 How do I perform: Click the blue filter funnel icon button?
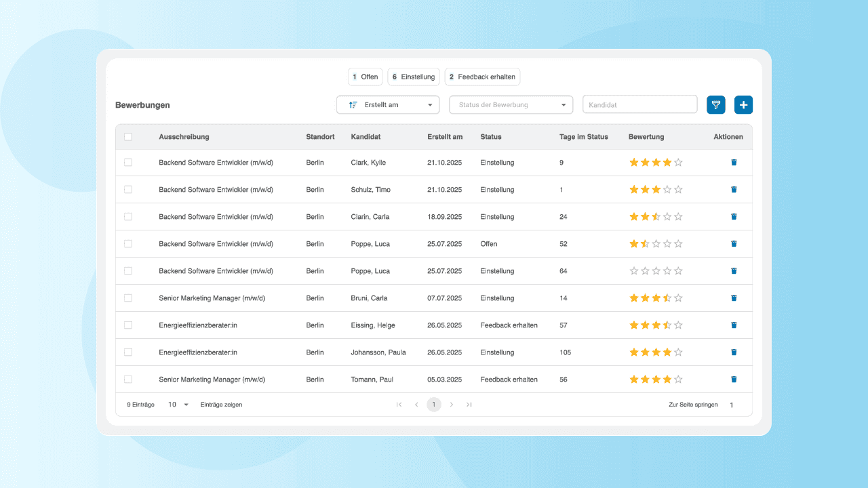pyautogui.click(x=716, y=105)
